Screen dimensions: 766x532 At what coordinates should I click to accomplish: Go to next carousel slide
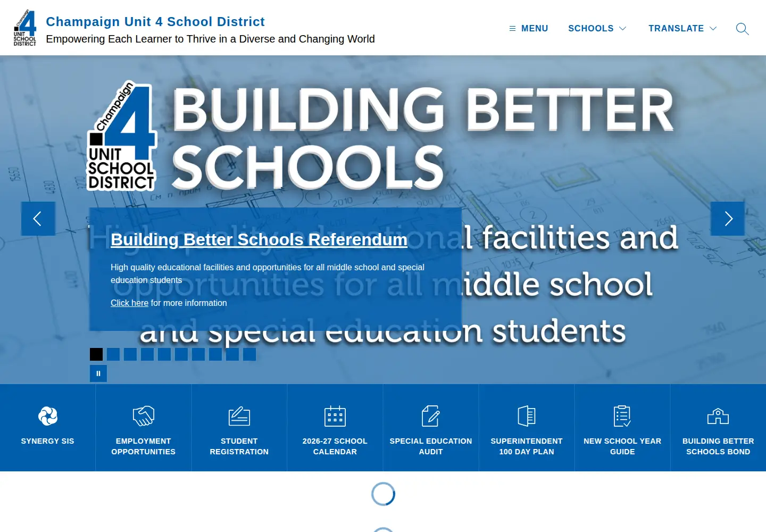click(728, 219)
